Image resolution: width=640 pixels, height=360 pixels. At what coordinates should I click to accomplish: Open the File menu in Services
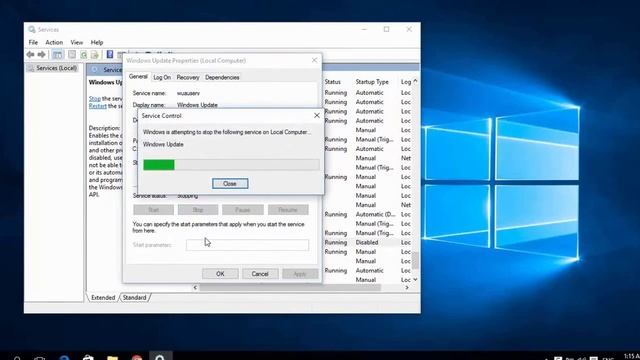[33, 42]
